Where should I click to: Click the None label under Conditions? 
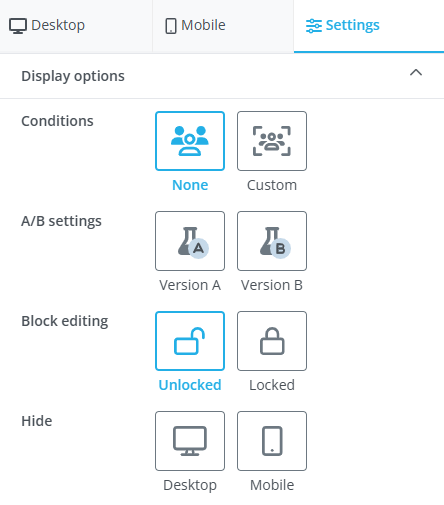tap(190, 185)
